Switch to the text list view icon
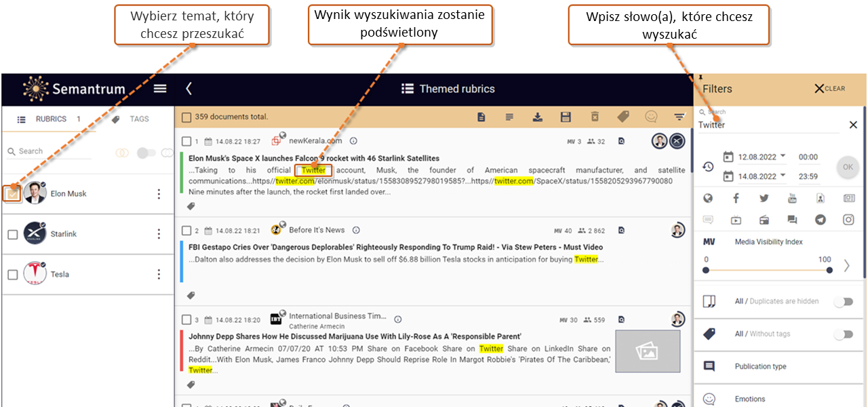The width and height of the screenshot is (868, 407). tap(509, 117)
